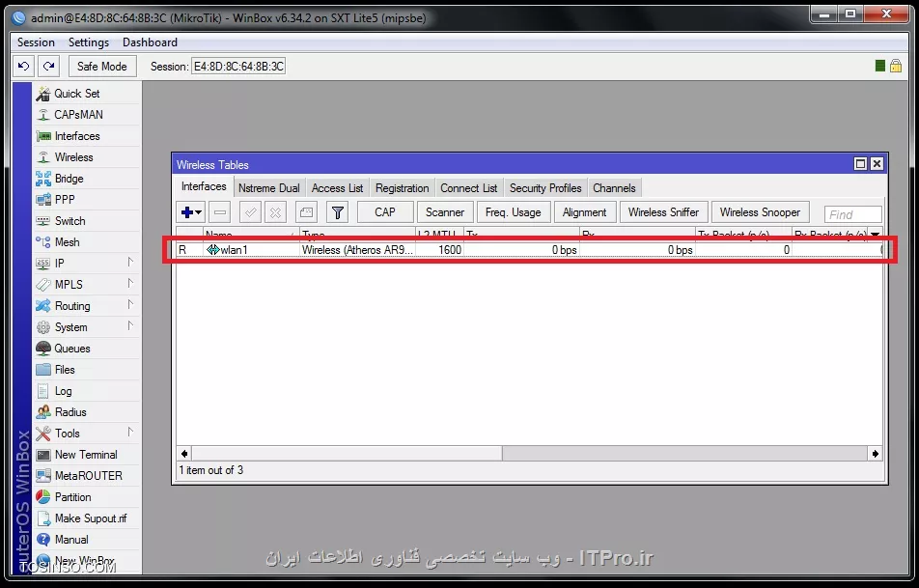Image resolution: width=919 pixels, height=588 pixels.
Task: Open the blue plus Add dropdown
Action: [191, 212]
